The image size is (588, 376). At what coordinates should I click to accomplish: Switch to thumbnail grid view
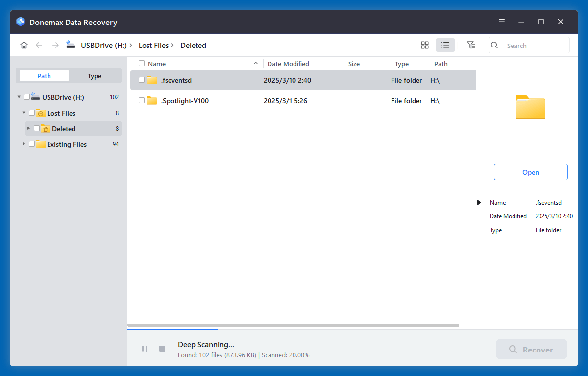click(x=424, y=45)
